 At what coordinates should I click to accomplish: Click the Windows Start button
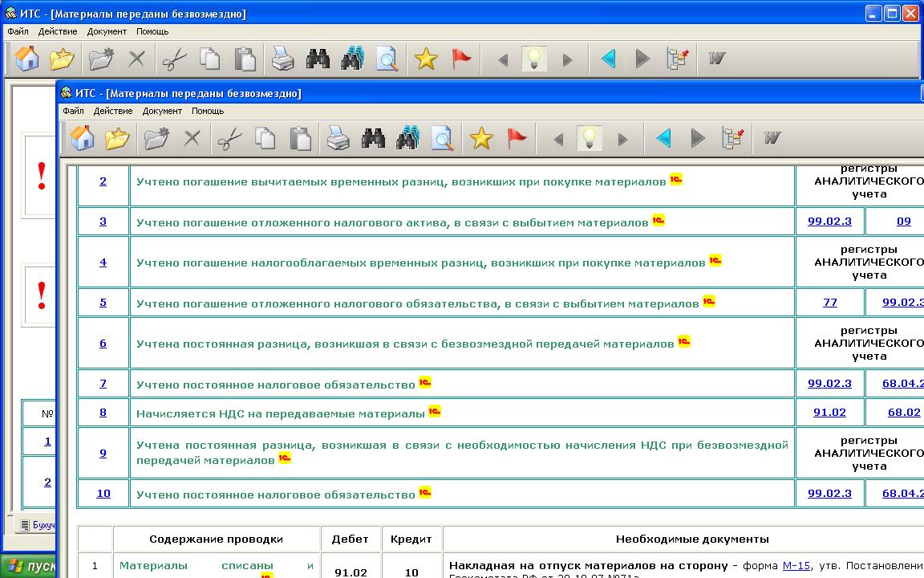pyautogui.click(x=28, y=566)
